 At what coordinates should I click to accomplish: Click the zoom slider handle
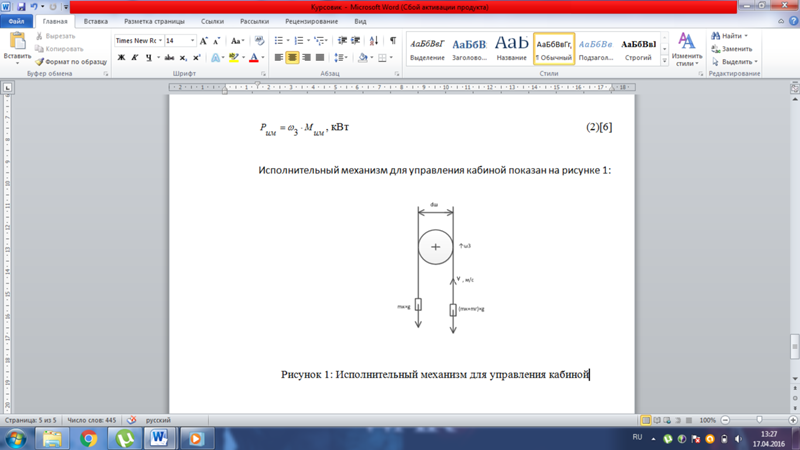(x=759, y=420)
